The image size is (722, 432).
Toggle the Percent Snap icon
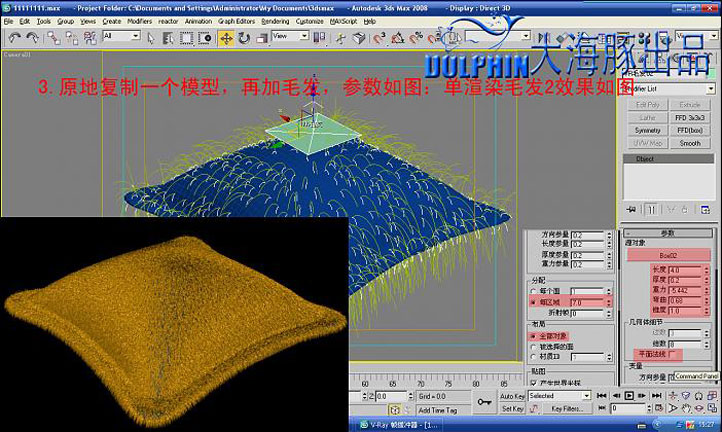click(416, 38)
